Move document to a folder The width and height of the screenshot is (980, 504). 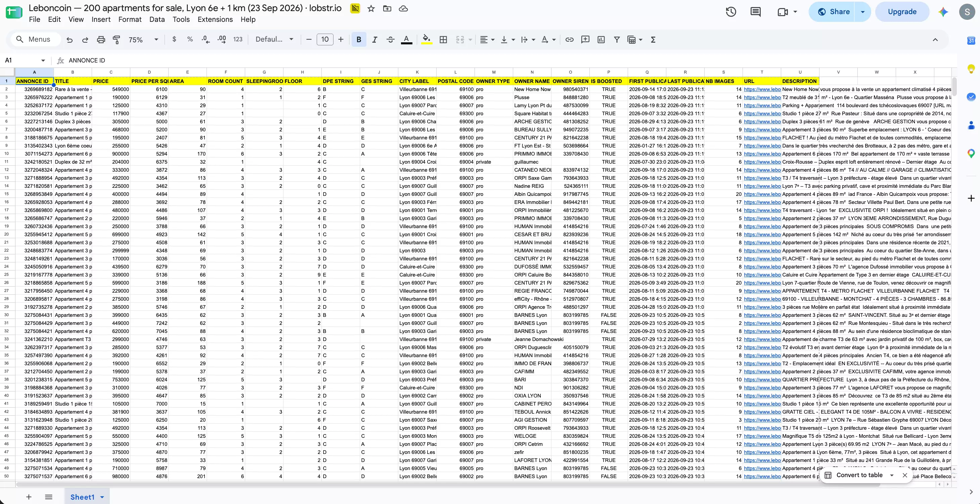click(x=387, y=8)
